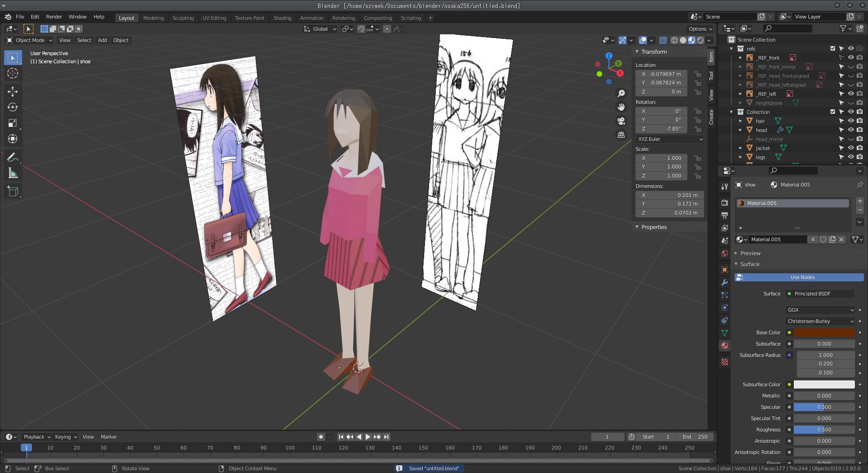Toggle camera view in viewport
The width and height of the screenshot is (868, 473).
621,121
